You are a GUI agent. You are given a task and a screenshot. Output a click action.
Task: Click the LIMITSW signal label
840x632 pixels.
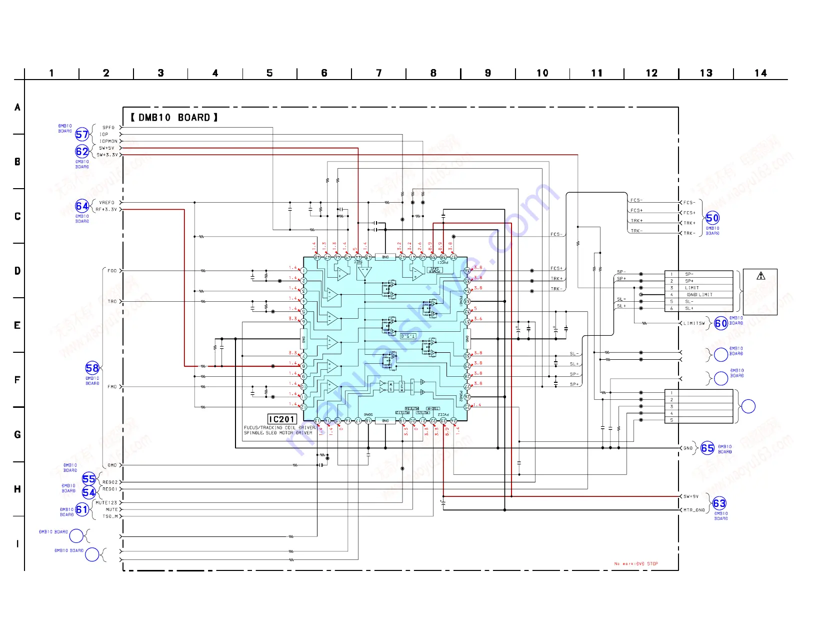pyautogui.click(x=694, y=323)
